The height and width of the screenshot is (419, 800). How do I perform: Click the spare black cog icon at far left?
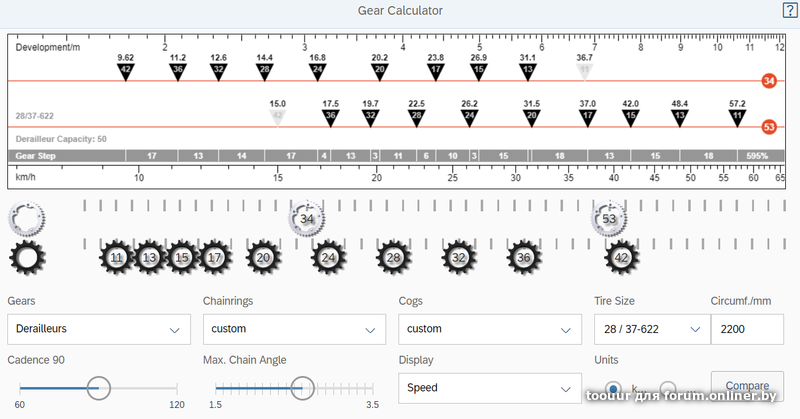point(26,257)
